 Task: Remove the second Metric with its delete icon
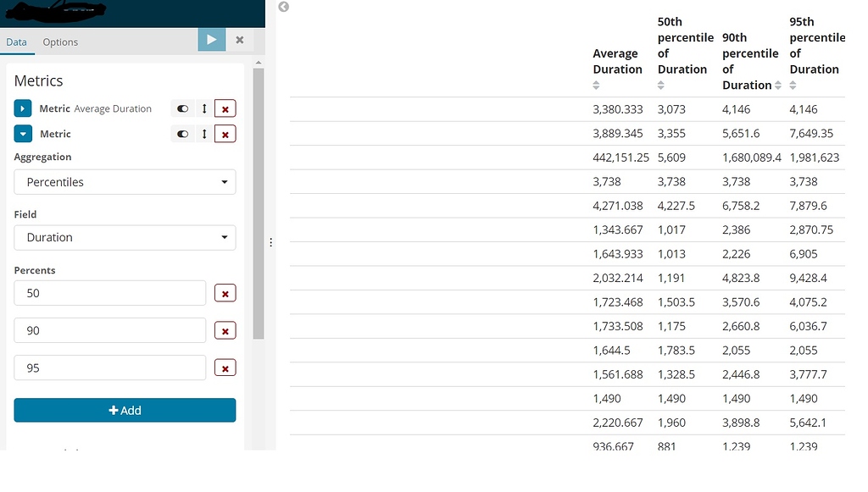(x=224, y=134)
